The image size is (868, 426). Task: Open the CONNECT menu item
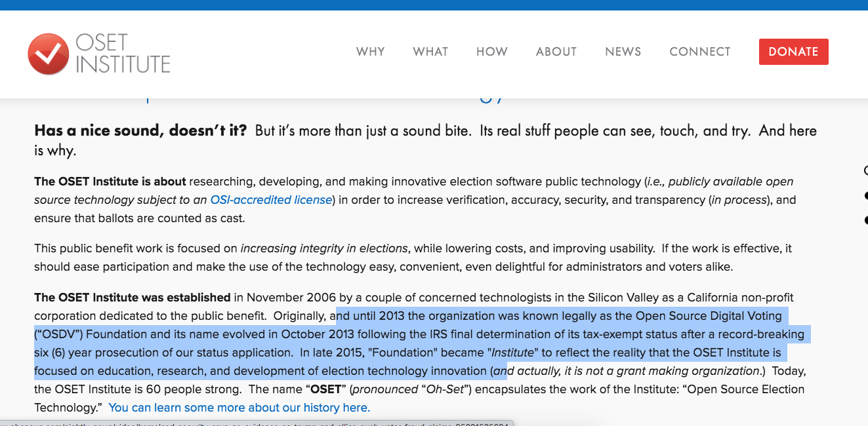(700, 52)
